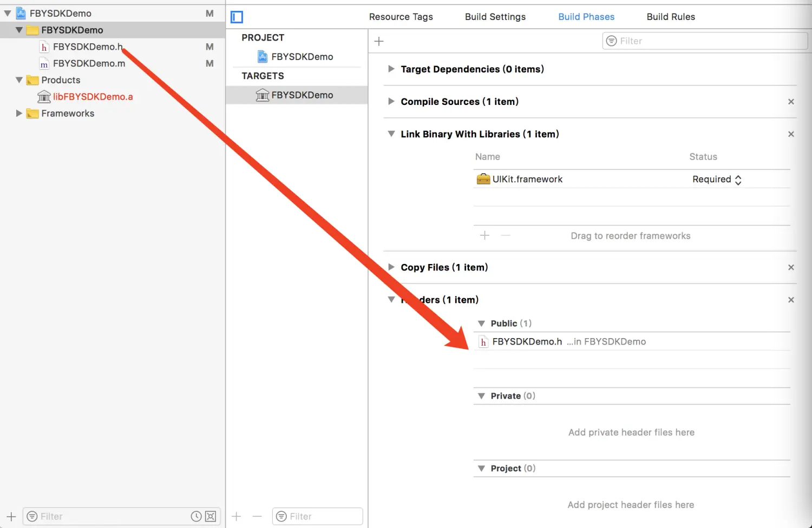Expand the Frameworks group triangle
The height and width of the screenshot is (528, 812).
(19, 114)
